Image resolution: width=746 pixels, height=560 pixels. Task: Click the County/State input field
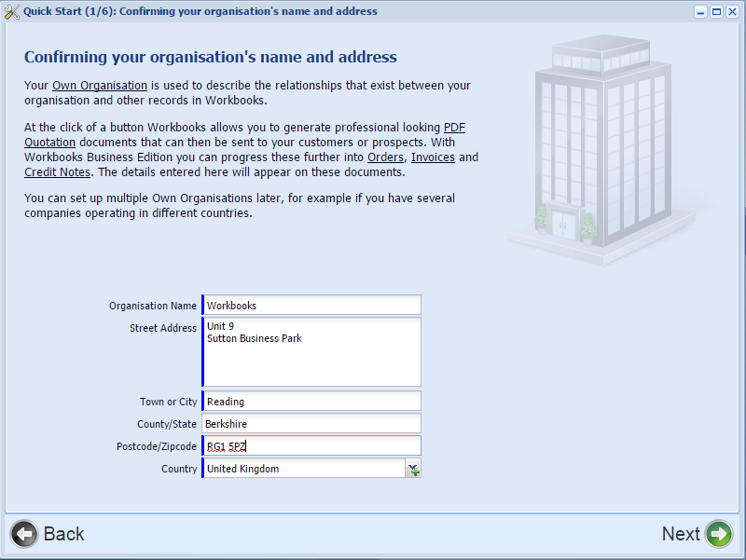click(x=311, y=424)
